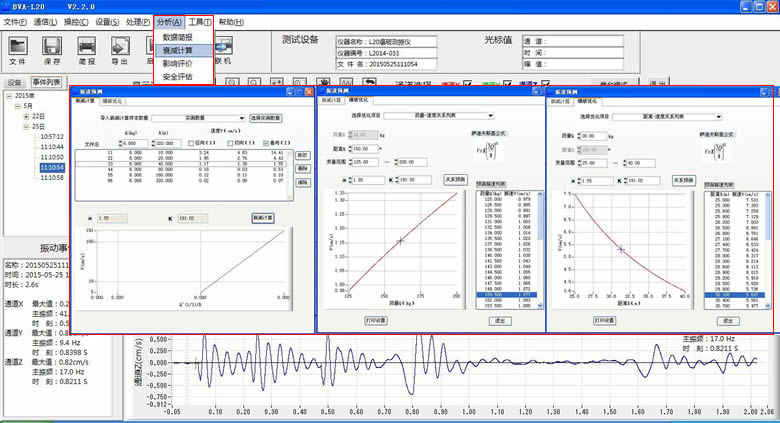Open the 帮助(H) menu

tap(231, 22)
